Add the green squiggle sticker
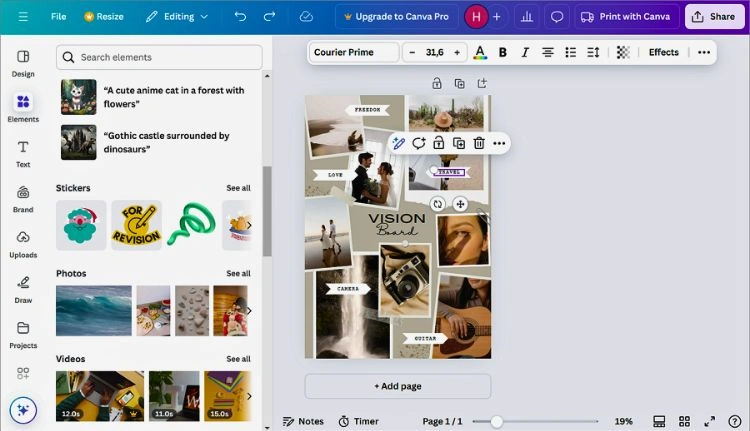Image resolution: width=750 pixels, height=431 pixels. 192,225
